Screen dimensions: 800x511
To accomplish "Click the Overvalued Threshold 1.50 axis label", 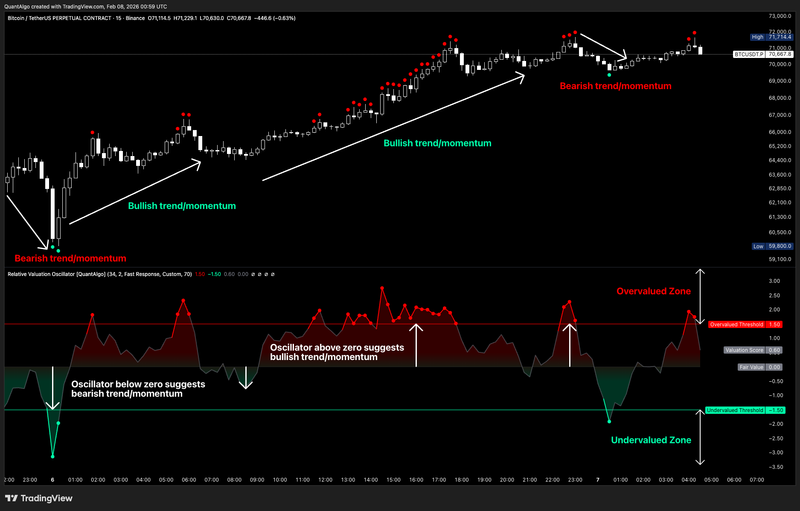I will pos(745,324).
